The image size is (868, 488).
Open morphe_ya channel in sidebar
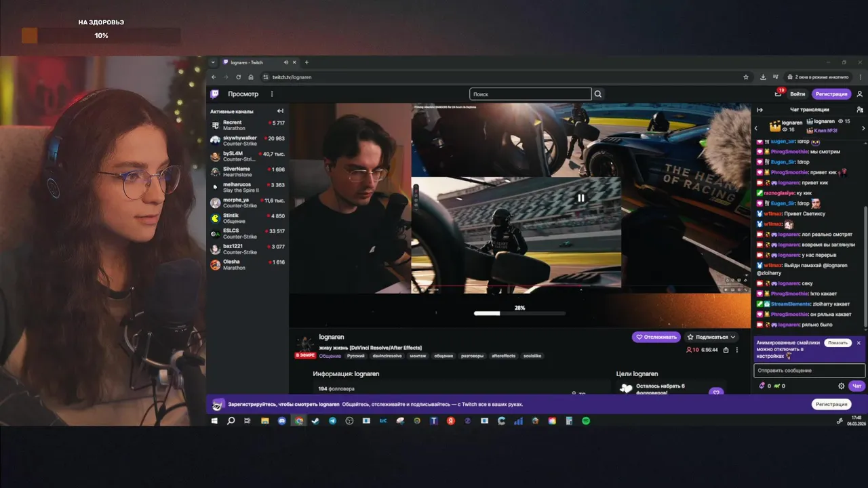click(x=248, y=203)
